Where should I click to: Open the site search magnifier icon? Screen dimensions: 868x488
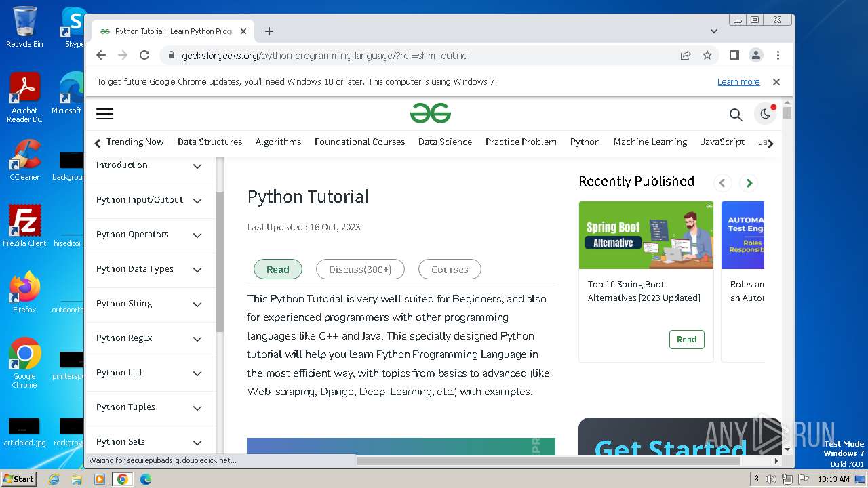pyautogui.click(x=736, y=115)
